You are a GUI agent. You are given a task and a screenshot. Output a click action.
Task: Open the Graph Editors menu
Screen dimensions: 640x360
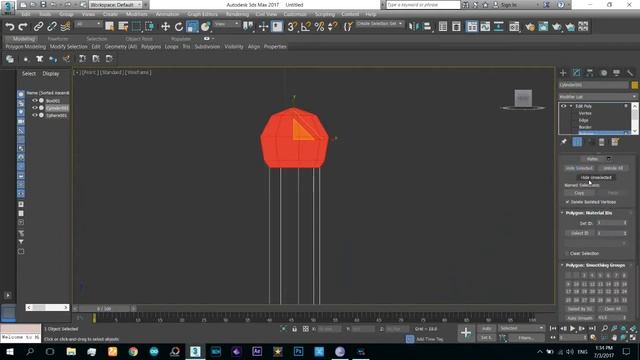coord(202,14)
